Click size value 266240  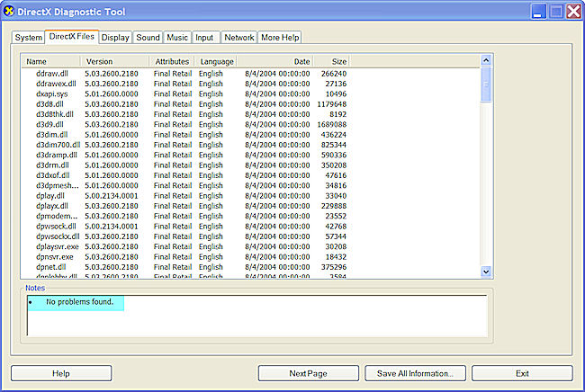(334, 74)
